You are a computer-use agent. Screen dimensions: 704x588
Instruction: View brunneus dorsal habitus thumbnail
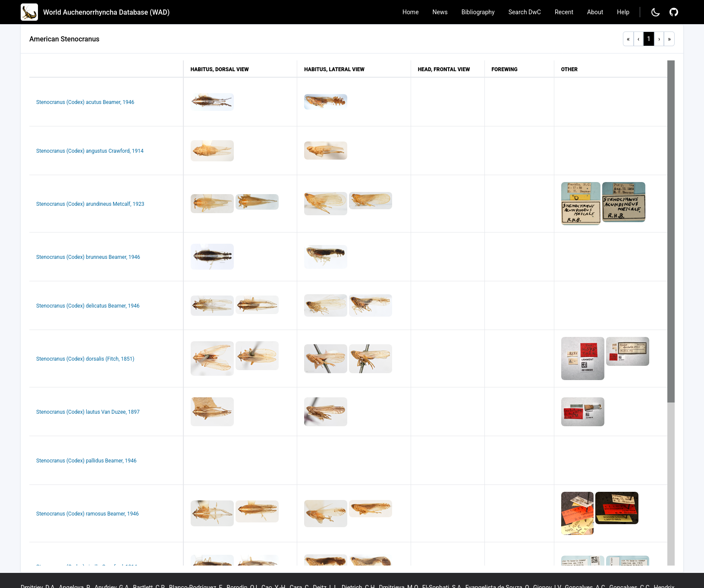click(x=212, y=257)
